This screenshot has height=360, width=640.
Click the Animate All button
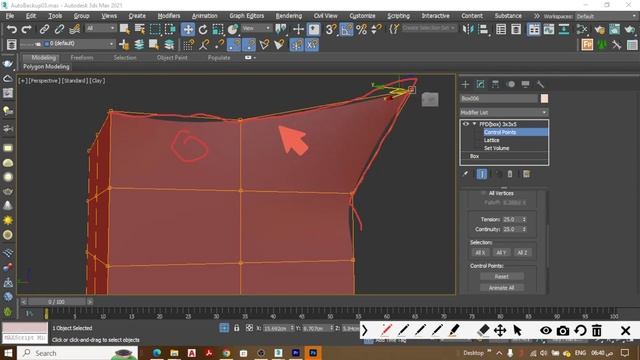coord(502,288)
